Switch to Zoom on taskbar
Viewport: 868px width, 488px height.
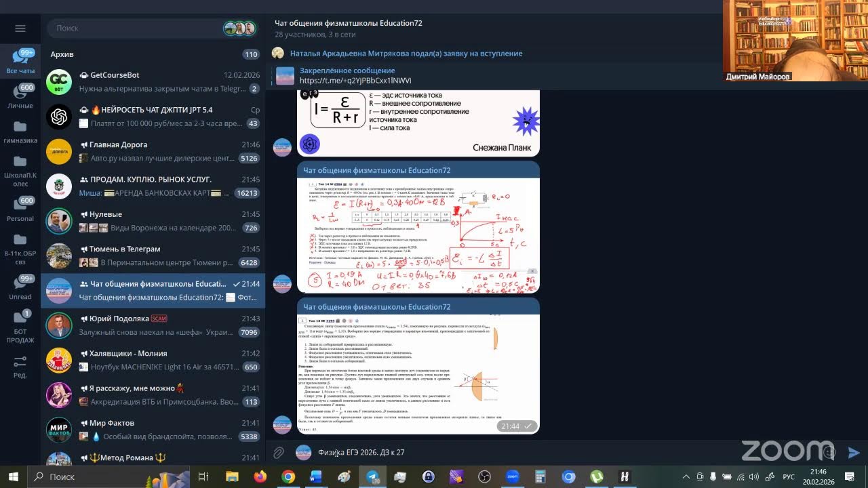click(x=512, y=476)
